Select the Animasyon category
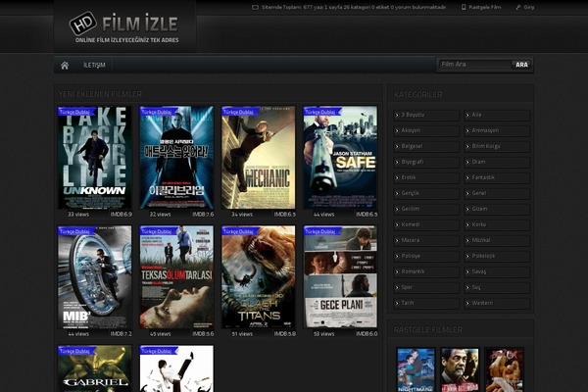588x392 pixels. click(x=497, y=130)
